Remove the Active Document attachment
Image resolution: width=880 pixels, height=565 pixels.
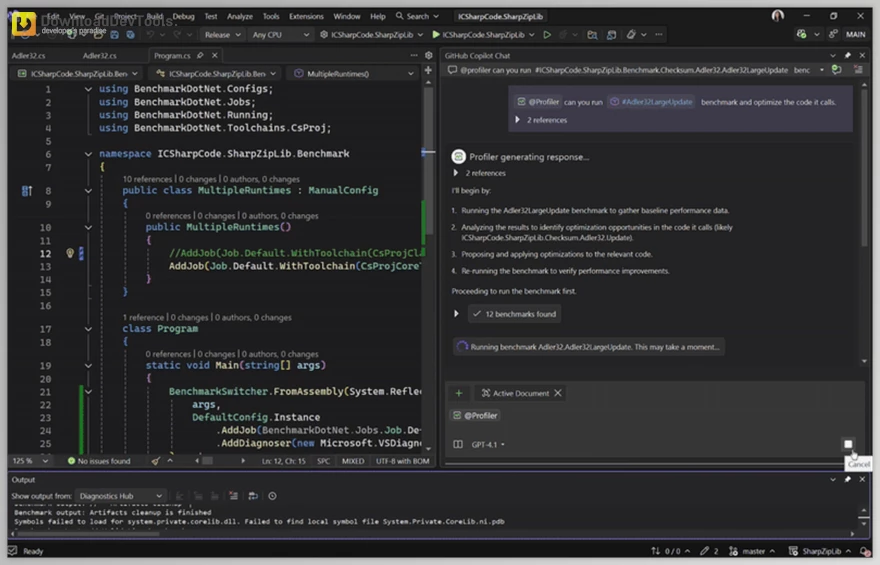558,393
